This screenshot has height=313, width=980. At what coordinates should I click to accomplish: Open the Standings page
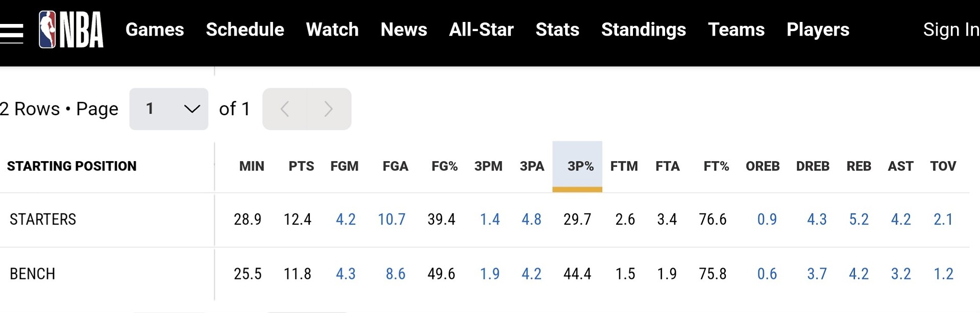tap(644, 30)
